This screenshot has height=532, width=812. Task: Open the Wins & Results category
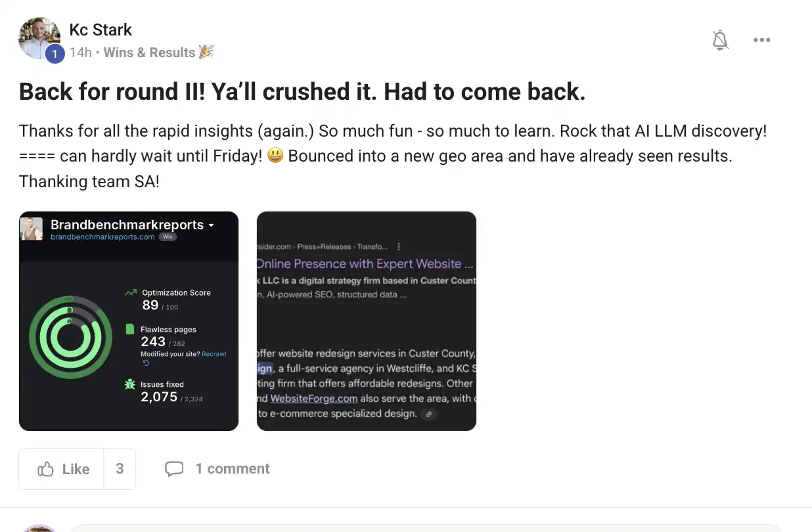(150, 53)
